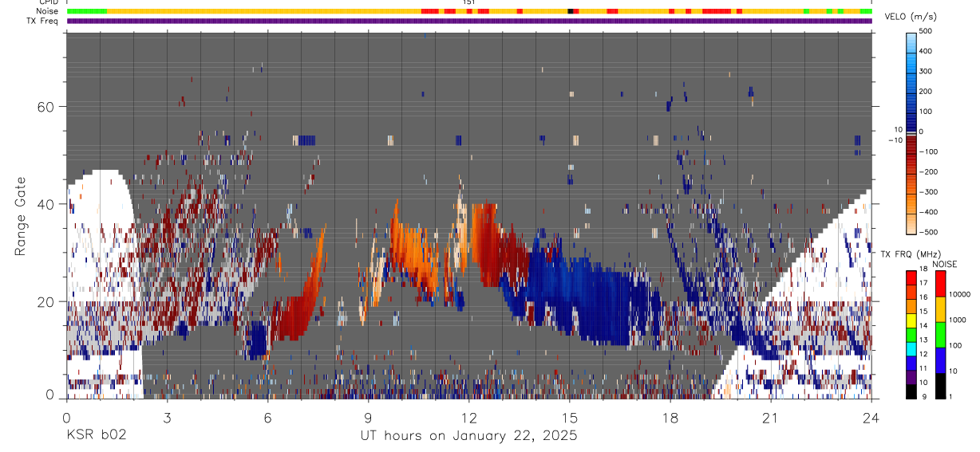
Task: Select the 18 tick on TX FRQ legend
Action: point(923,270)
